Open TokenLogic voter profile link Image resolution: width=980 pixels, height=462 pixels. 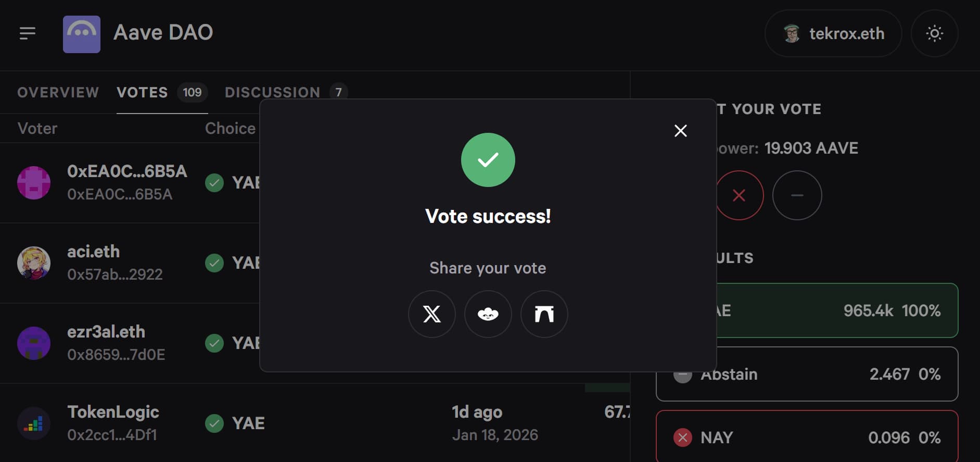click(113, 413)
